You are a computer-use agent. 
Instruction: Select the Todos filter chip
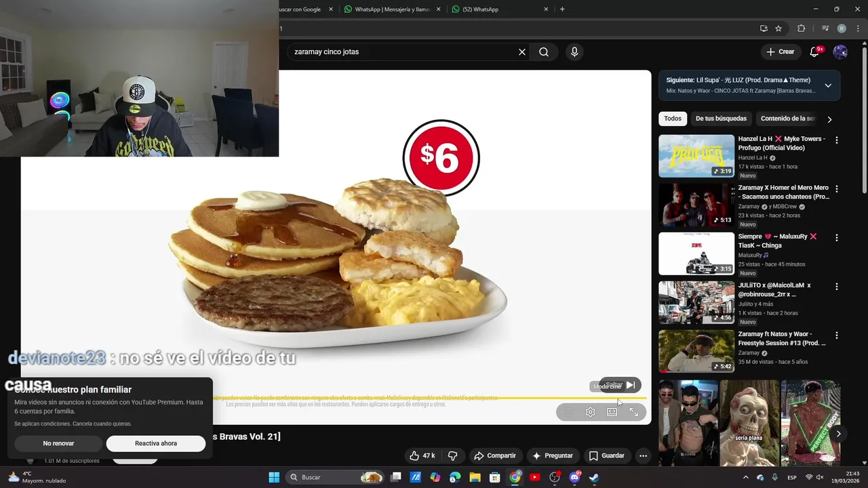[673, 119]
